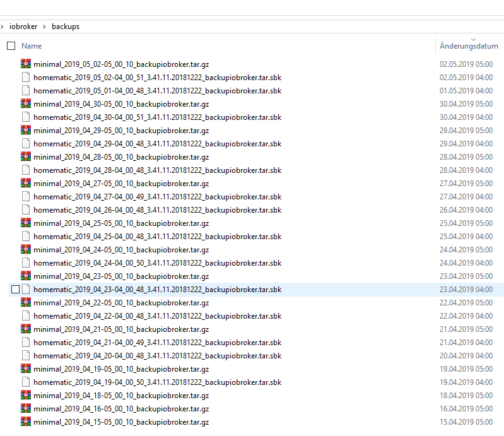504x436 pixels.
Task: Sort by Änderungsdatum column header
Action: pyautogui.click(x=469, y=46)
